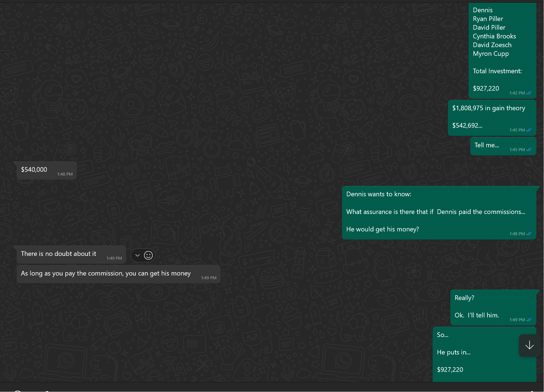Click the smiley emoji reaction button
Image resolution: width=544 pixels, height=392 pixels.
[148, 255]
